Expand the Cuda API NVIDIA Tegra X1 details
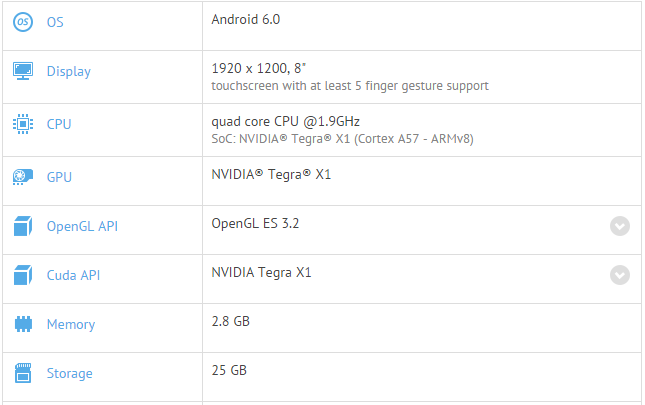Screen dimensions: 645x405 click(620, 275)
